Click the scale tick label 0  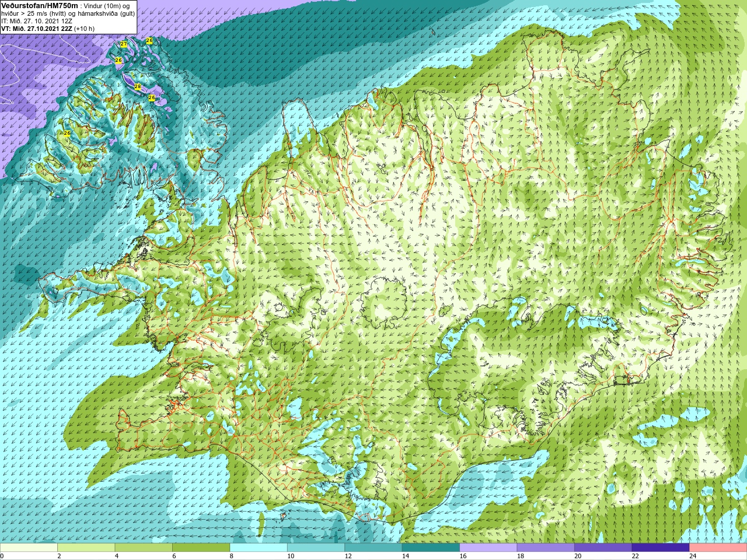[x=2, y=556]
